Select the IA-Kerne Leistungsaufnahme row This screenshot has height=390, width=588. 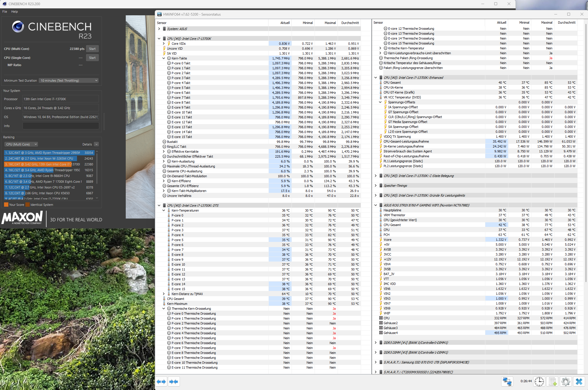(475, 146)
